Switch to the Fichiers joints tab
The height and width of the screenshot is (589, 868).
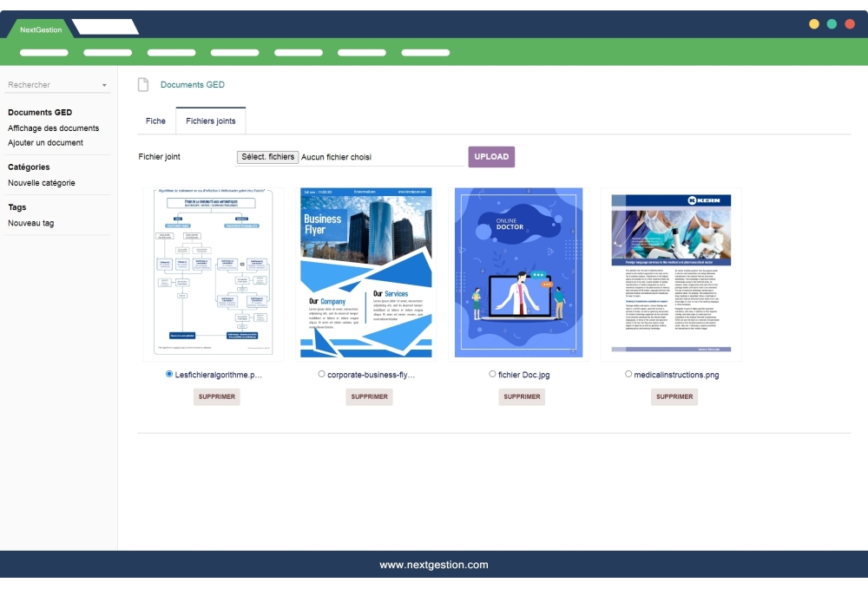tap(211, 121)
